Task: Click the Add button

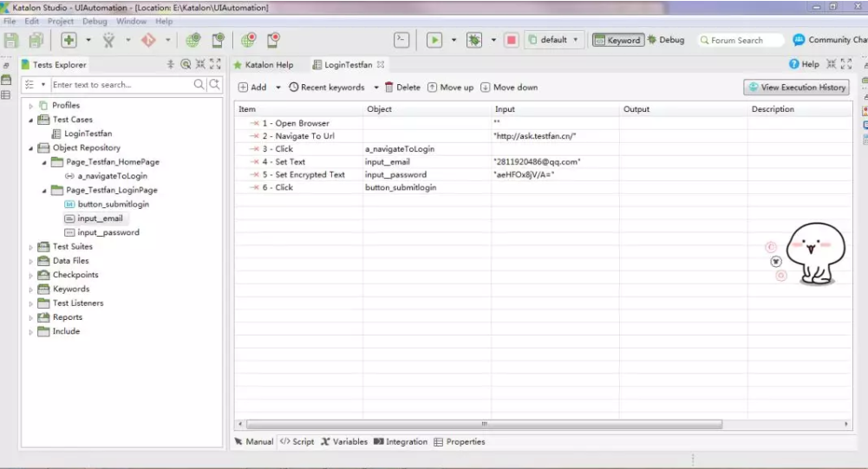Action: (x=252, y=88)
